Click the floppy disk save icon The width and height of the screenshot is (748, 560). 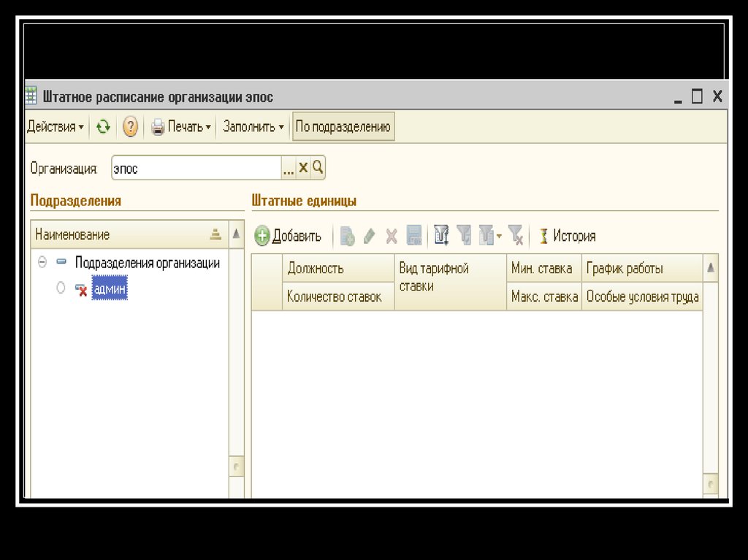pos(414,236)
